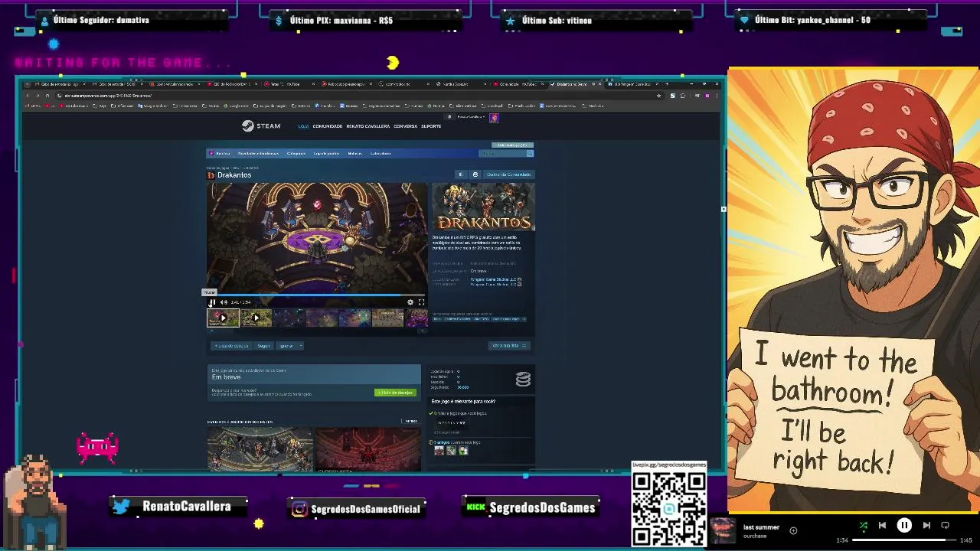This screenshot has width=980, height=551.
Task: Click the second friend avatar thumbnail
Action: [451, 451]
